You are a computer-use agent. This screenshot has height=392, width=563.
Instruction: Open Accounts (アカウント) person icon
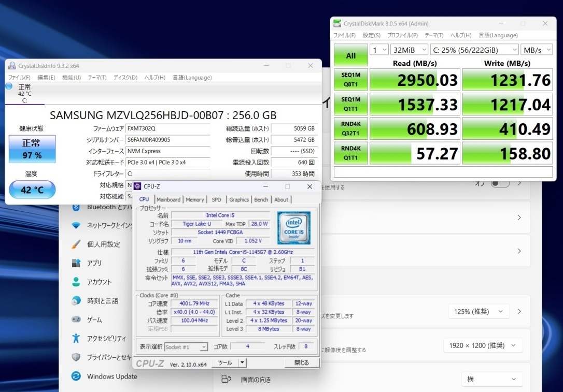pos(76,282)
